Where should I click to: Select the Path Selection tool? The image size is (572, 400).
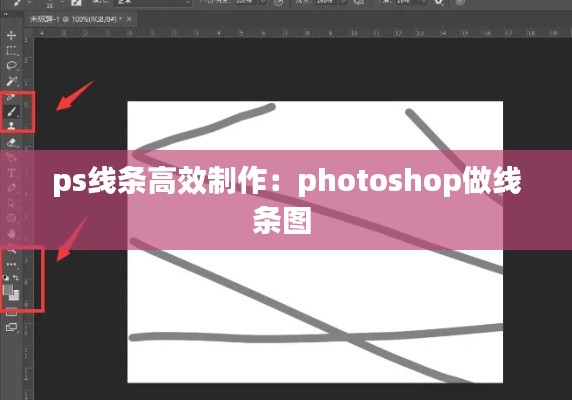coord(11,203)
